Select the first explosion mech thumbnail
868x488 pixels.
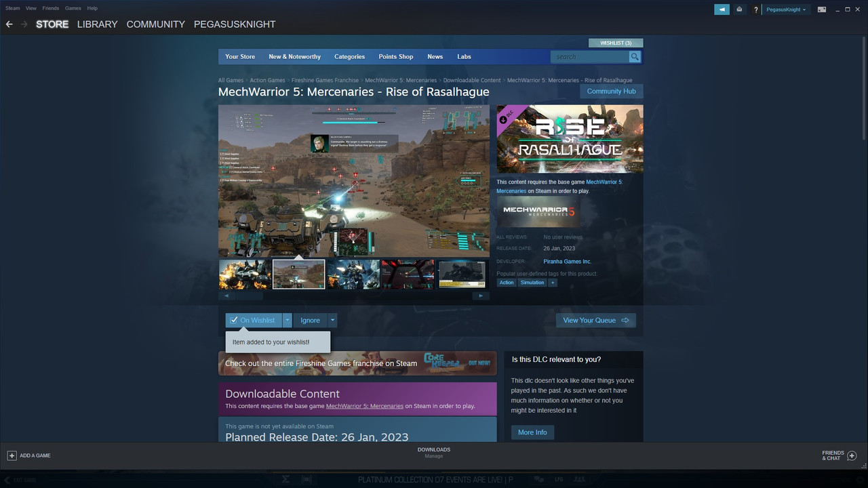tap(244, 274)
